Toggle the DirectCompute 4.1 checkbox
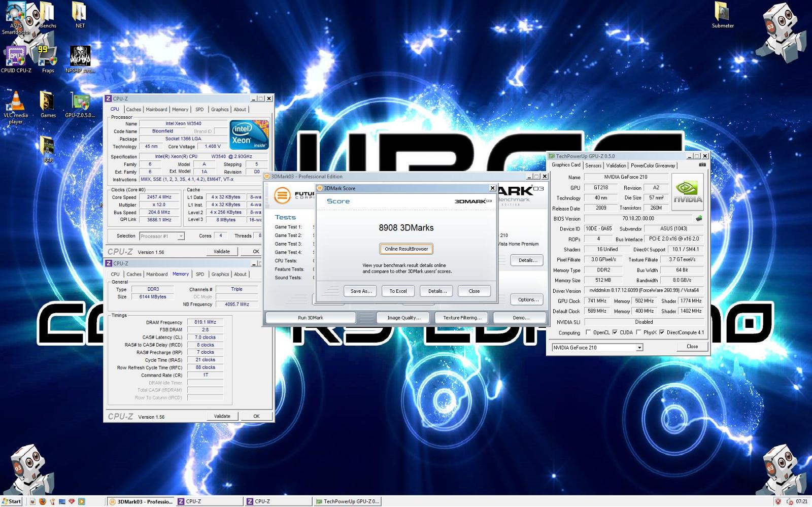Viewport: 812px width, 507px height. (662, 332)
